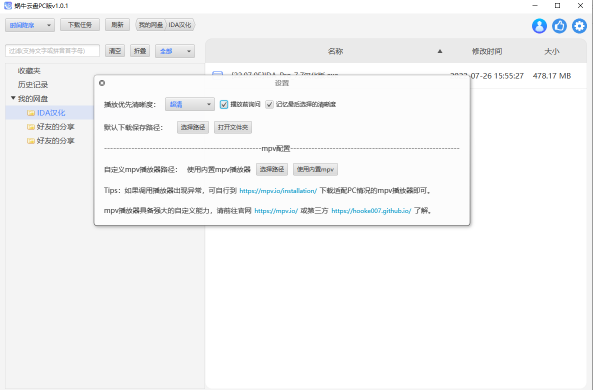Image resolution: width=593 pixels, height=390 pixels.
Task: Sort by the 名称 column header
Action: click(335, 51)
